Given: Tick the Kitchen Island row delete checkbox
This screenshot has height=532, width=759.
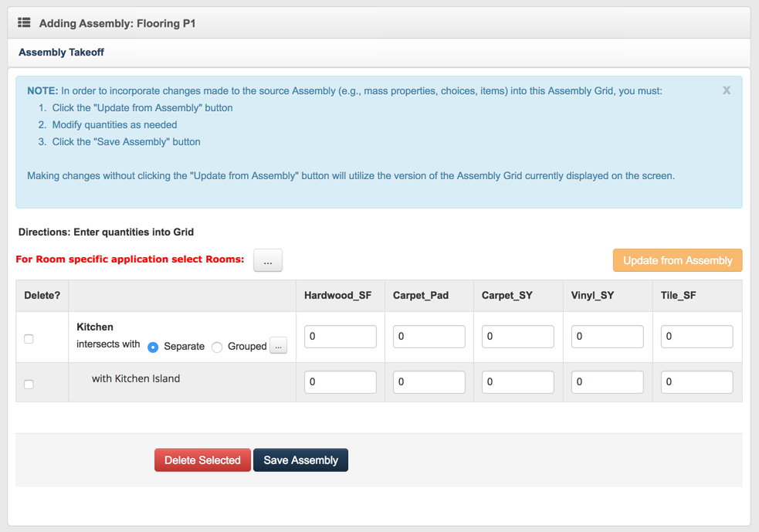Looking at the screenshot, I should [29, 384].
